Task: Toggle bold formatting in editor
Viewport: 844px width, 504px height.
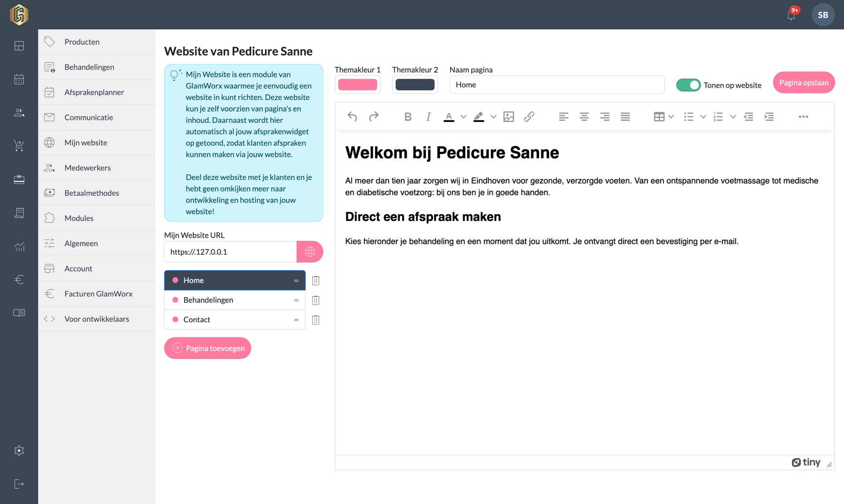Action: tap(408, 117)
